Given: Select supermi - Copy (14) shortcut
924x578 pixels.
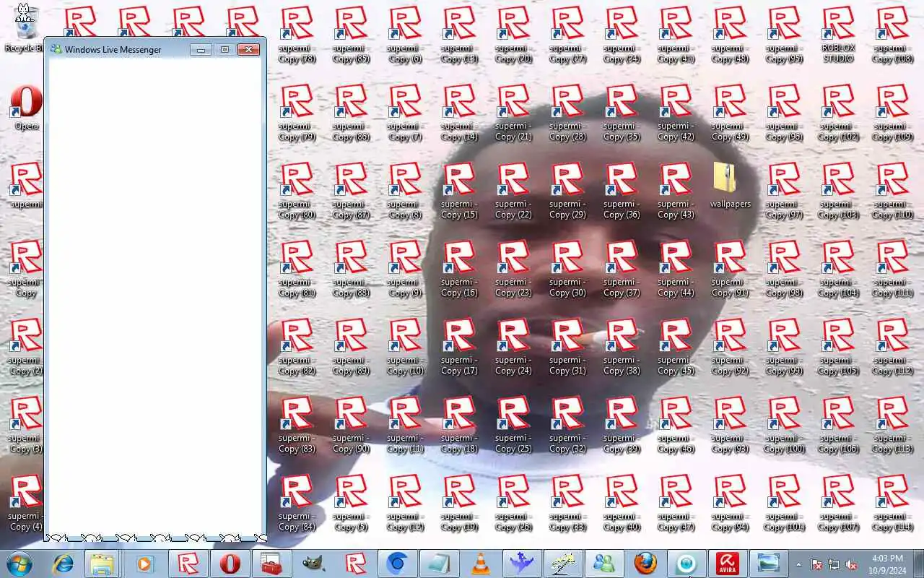Looking at the screenshot, I should pos(460,112).
